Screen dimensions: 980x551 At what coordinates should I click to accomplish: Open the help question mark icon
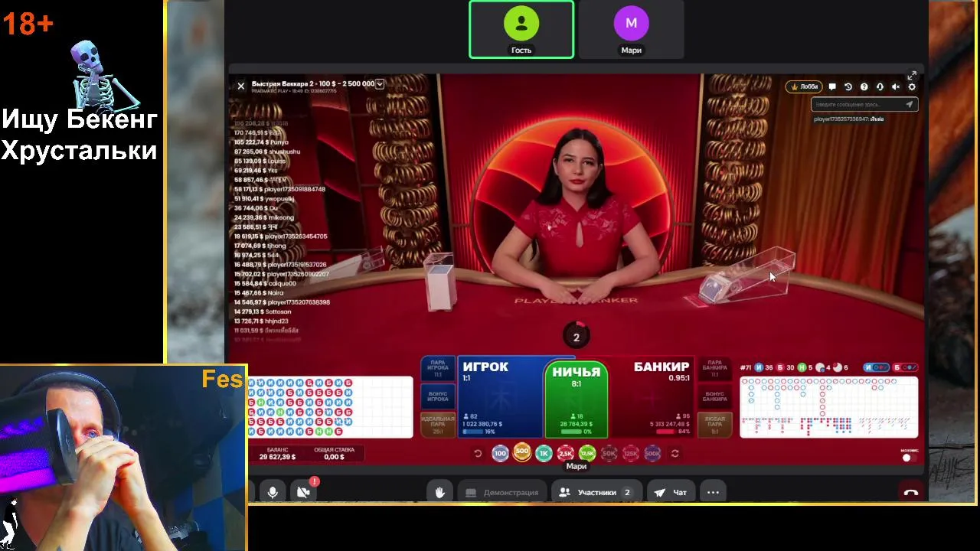click(x=864, y=86)
